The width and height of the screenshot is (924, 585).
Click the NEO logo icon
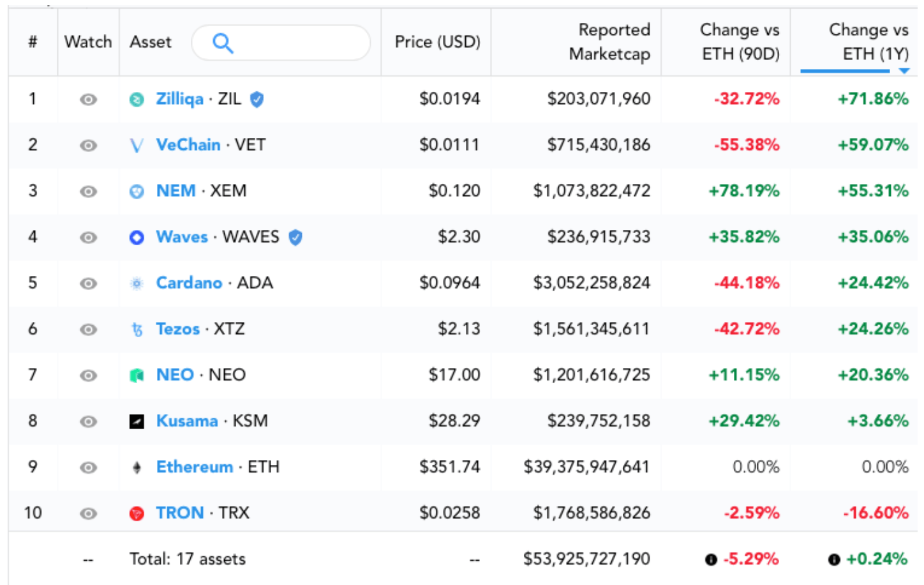[137, 376]
